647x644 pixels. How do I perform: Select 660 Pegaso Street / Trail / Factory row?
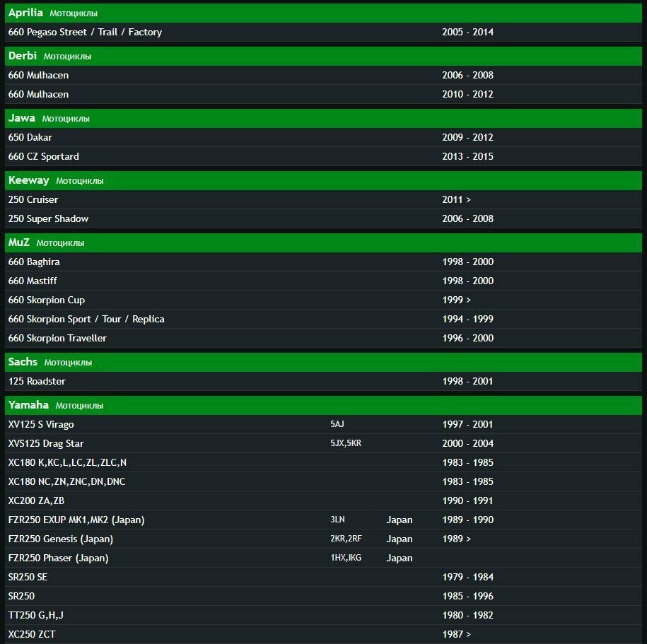click(x=323, y=33)
